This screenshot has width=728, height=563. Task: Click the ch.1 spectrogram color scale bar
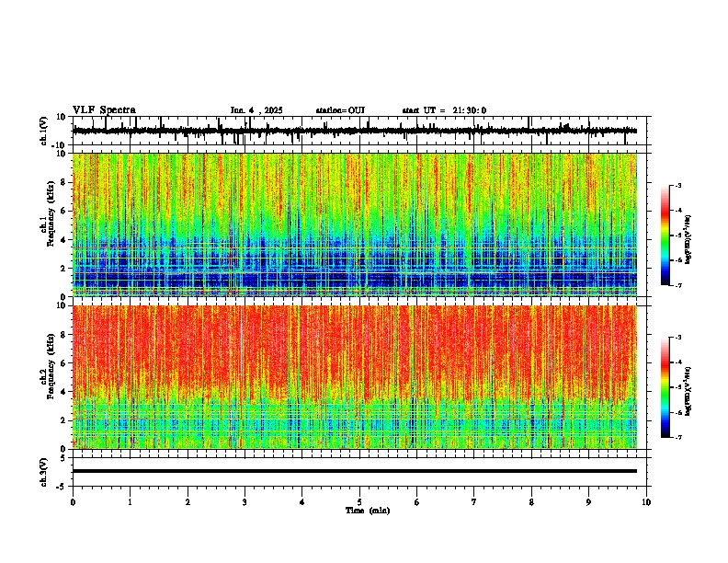tap(665, 236)
